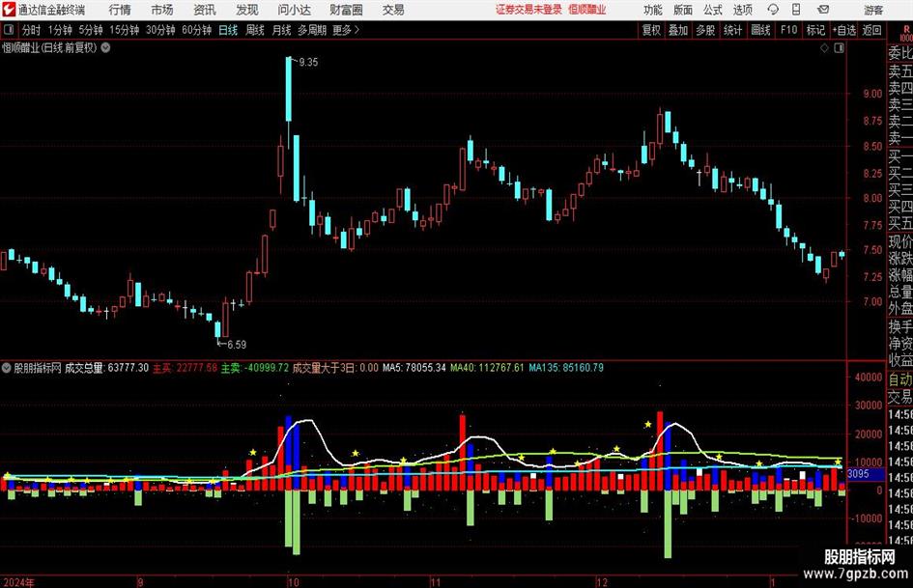The height and width of the screenshot is (588, 913).
Task: Click 证券交易未登录 login link
Action: click(x=528, y=10)
